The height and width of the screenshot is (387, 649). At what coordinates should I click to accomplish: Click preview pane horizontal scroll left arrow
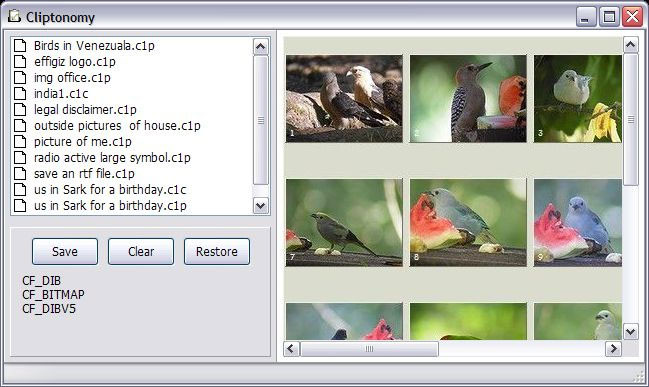click(291, 349)
